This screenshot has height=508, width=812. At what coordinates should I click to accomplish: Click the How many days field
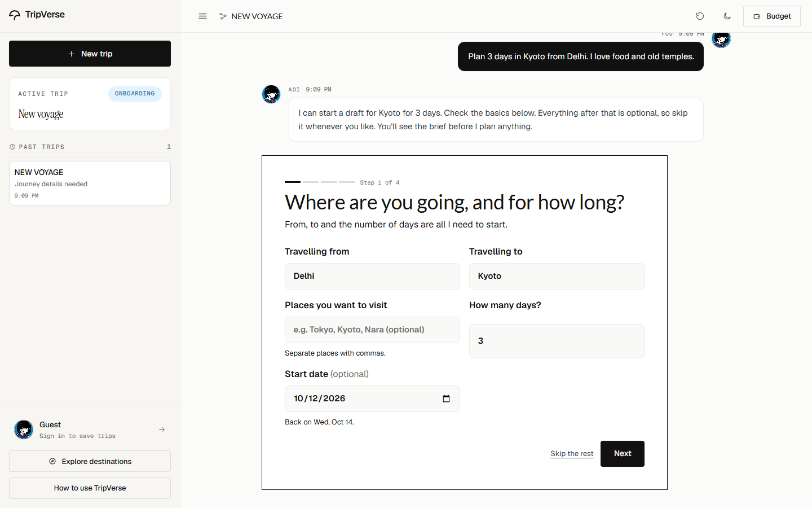(557, 341)
